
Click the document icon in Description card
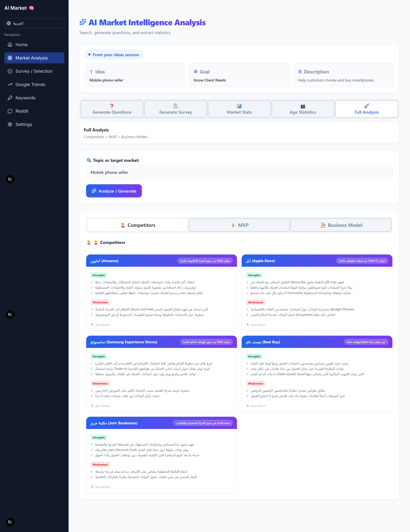click(x=300, y=72)
